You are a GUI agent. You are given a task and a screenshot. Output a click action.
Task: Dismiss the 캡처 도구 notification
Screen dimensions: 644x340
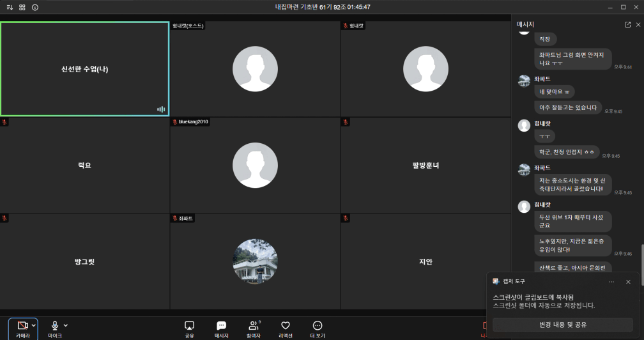tap(628, 282)
